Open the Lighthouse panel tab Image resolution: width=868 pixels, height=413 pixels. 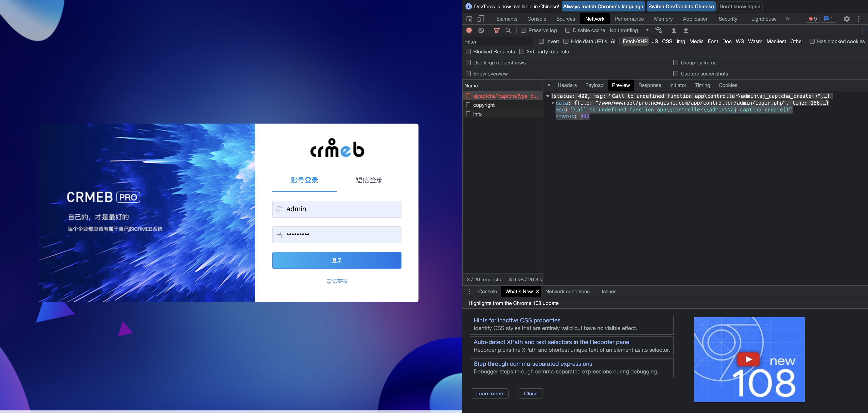(x=763, y=19)
